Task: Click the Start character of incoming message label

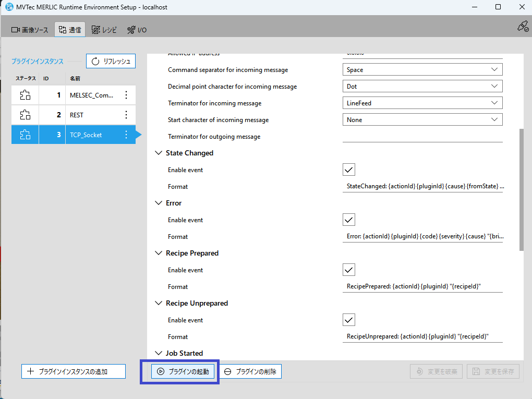Action: pos(218,120)
